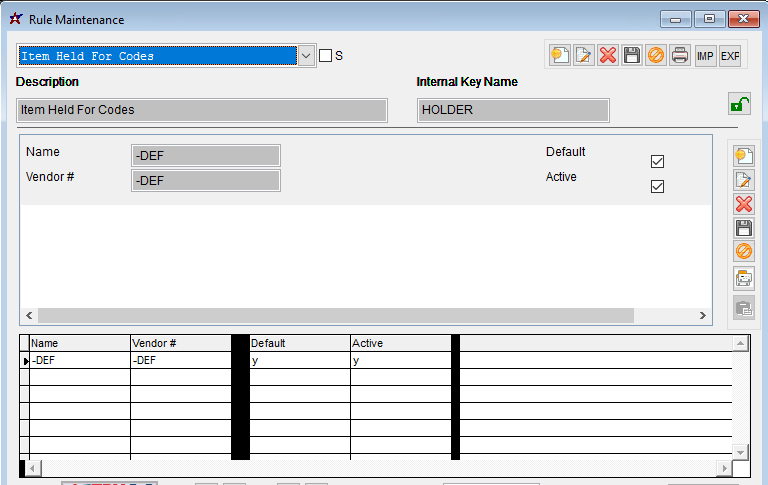This screenshot has width=768, height=485.
Task: Click the EXP export button
Action: point(730,56)
